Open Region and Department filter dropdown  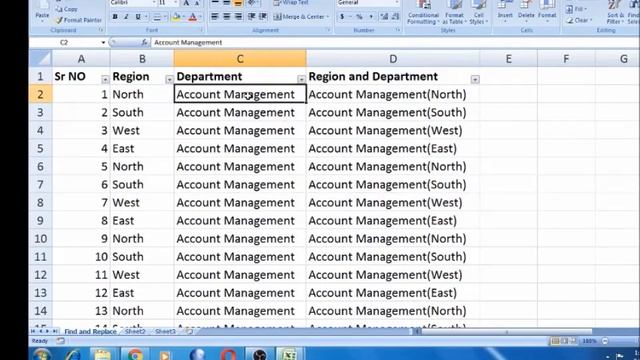(475, 79)
